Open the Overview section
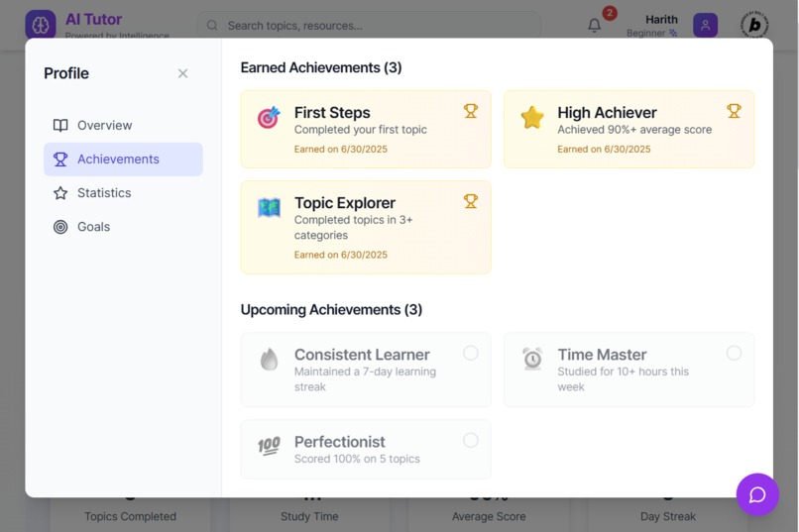Viewport: 799px width, 532px height. [x=123, y=125]
